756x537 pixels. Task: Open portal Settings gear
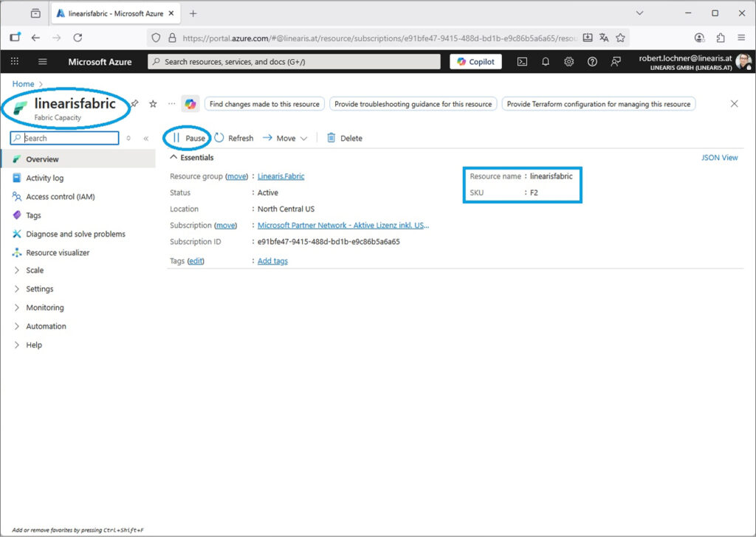point(569,62)
